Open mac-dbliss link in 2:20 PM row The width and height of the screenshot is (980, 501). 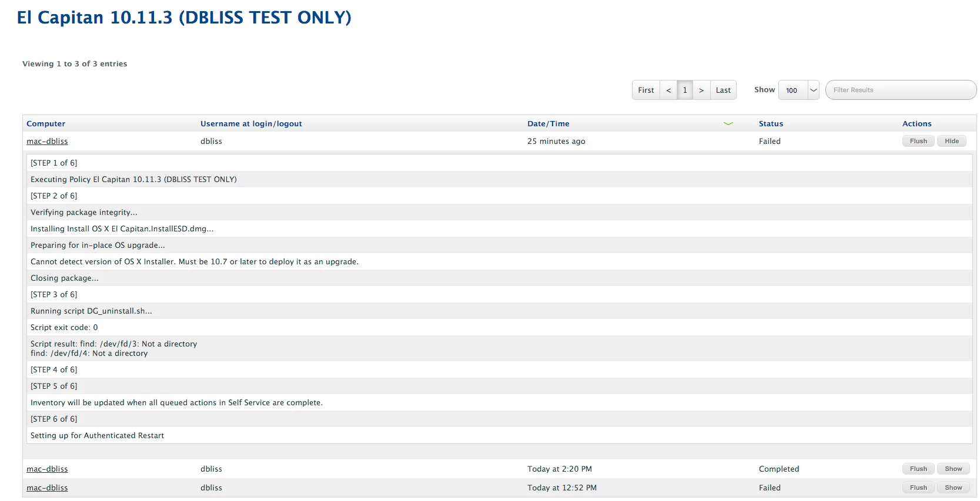click(x=47, y=469)
